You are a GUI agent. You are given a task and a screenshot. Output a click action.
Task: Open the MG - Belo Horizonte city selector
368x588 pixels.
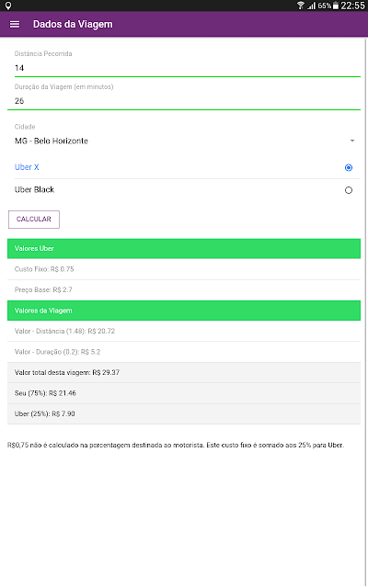(184, 141)
